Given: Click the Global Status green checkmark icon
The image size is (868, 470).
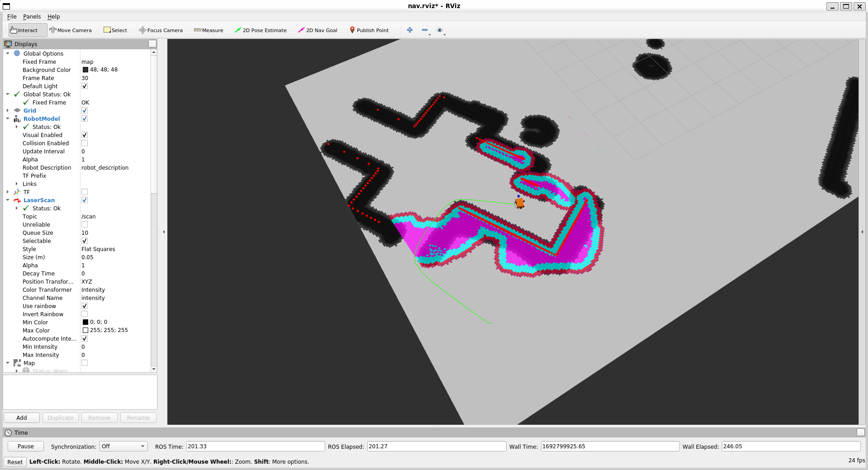Looking at the screenshot, I should [x=17, y=94].
